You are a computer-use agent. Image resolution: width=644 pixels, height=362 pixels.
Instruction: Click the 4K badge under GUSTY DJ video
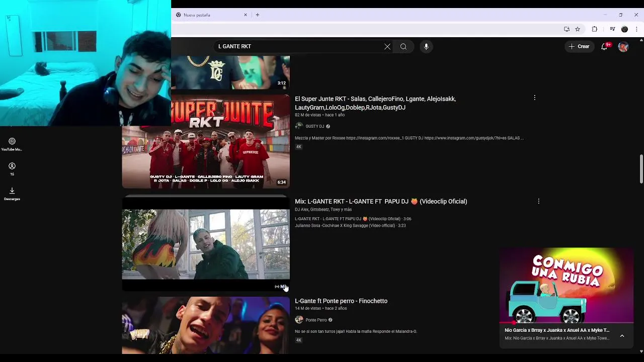point(298,147)
